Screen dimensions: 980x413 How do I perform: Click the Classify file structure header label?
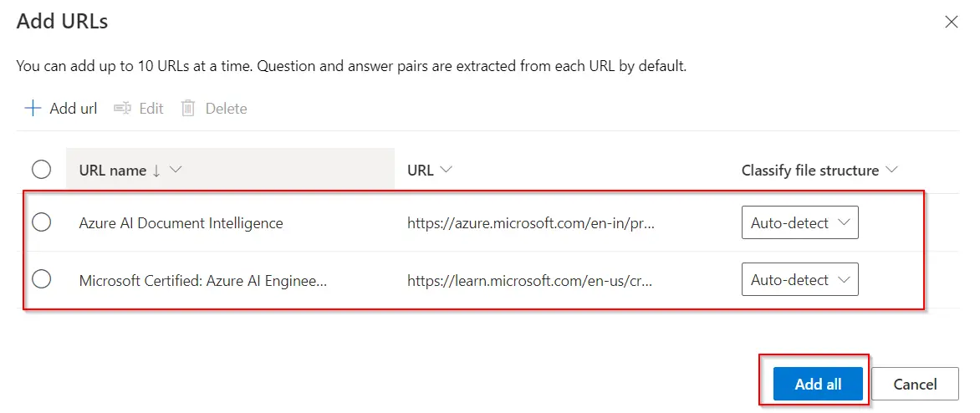coord(809,171)
